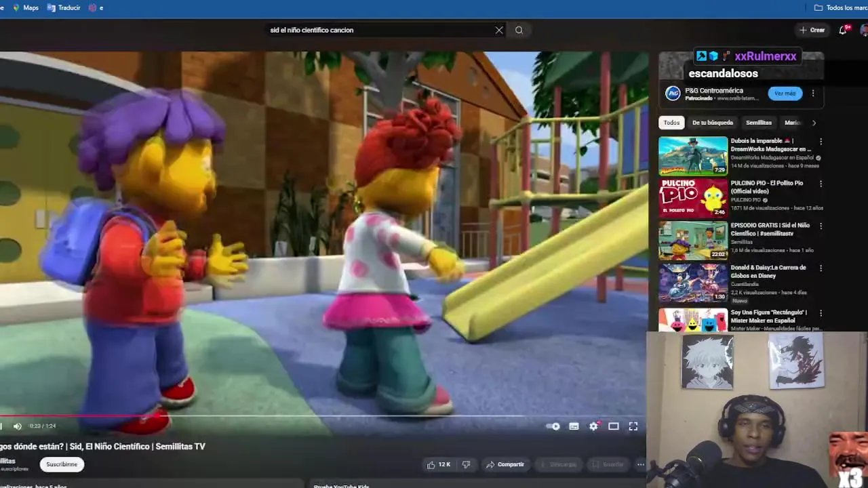Click the Guardar button
Image resolution: width=868 pixels, height=488 pixels.
[608, 464]
